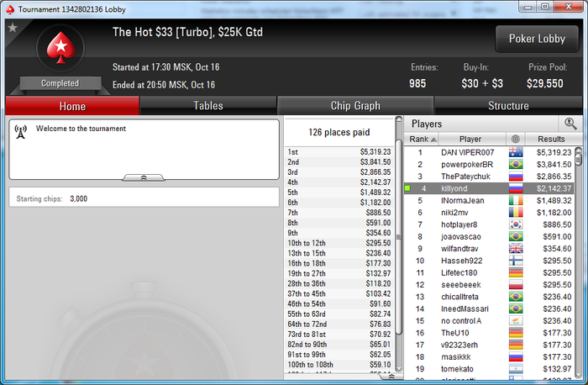The image size is (588, 385).
Task: Click the Australian flag next to DAN VIPER007
Action: pos(516,152)
